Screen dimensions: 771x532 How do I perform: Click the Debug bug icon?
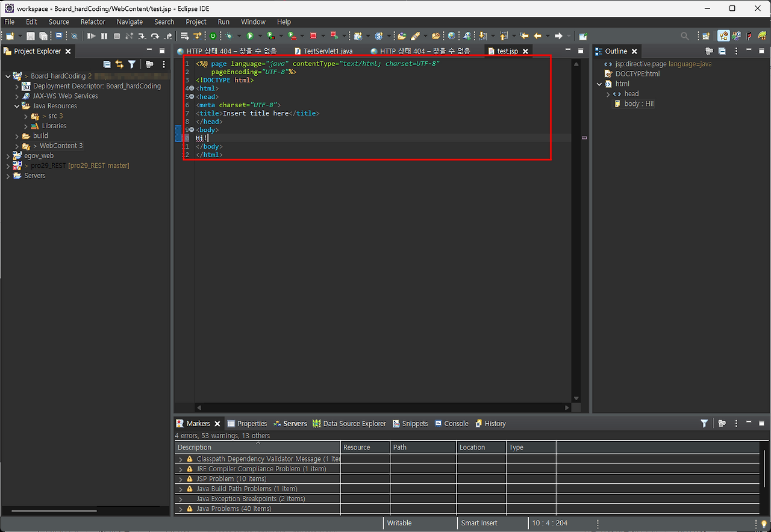[229, 36]
